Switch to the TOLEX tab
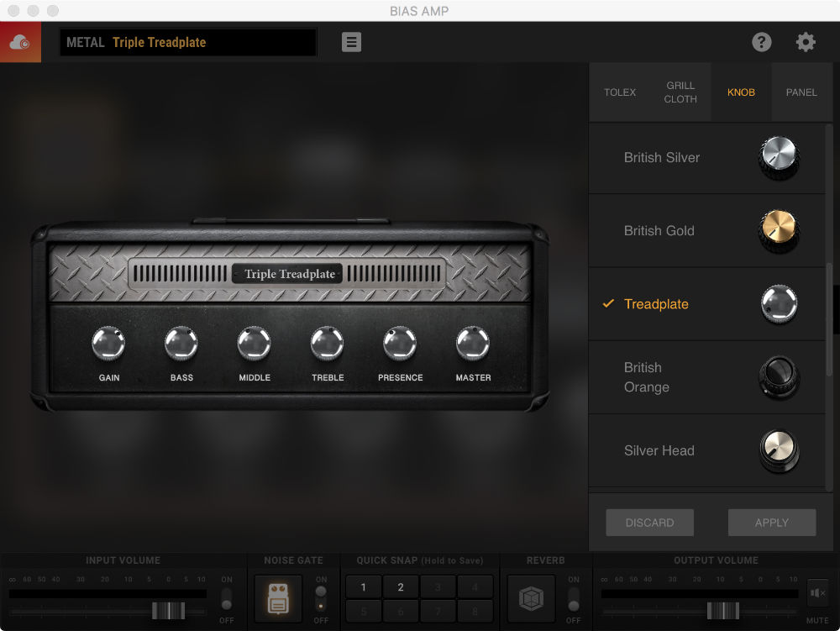Image resolution: width=840 pixels, height=631 pixels. (621, 92)
